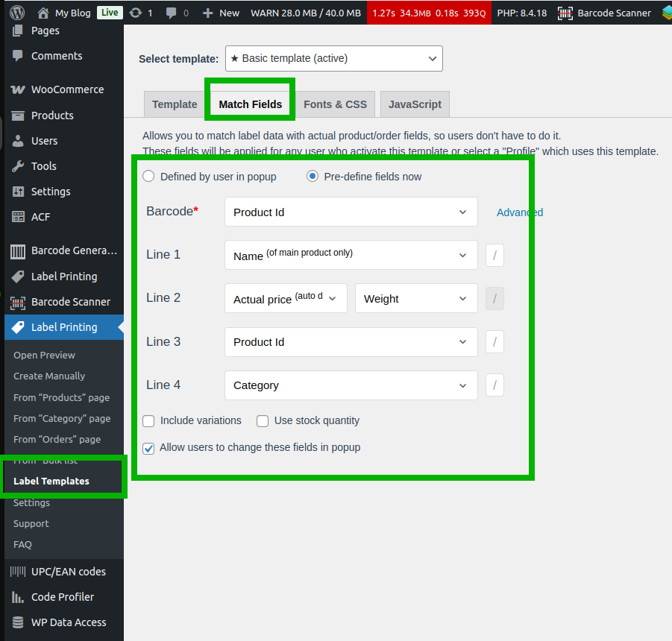Open the 'From "Orders" page' submenu link

(x=57, y=440)
